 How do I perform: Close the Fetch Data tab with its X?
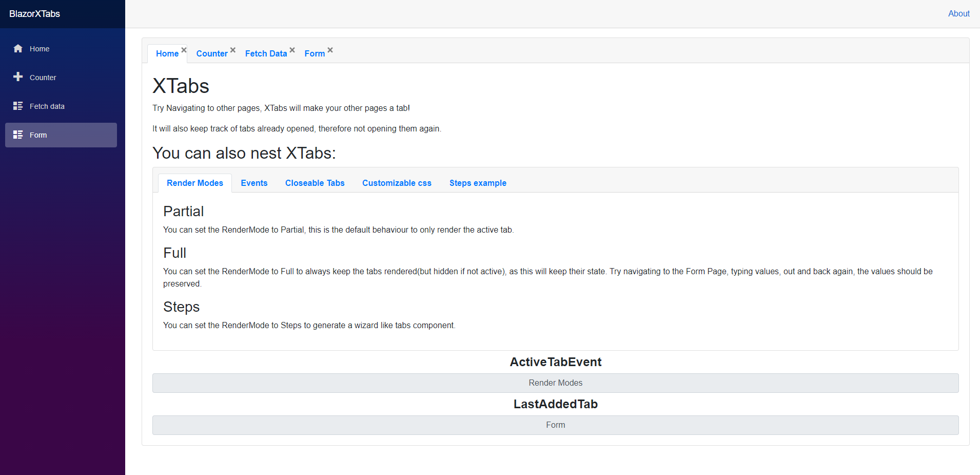tap(292, 50)
